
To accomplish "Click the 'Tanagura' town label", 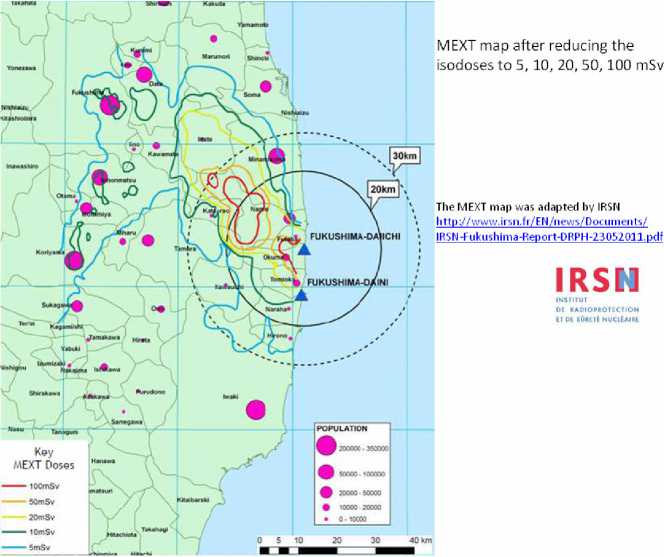I will click(64, 432).
